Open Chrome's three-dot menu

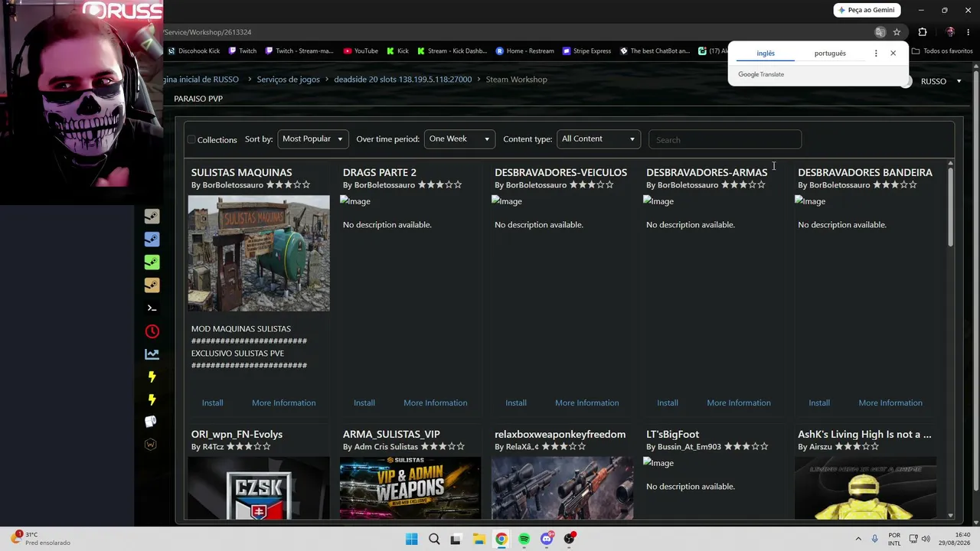[x=968, y=32]
